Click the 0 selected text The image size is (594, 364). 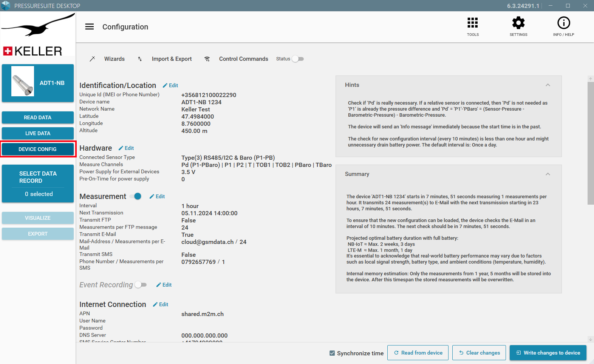tap(39, 194)
